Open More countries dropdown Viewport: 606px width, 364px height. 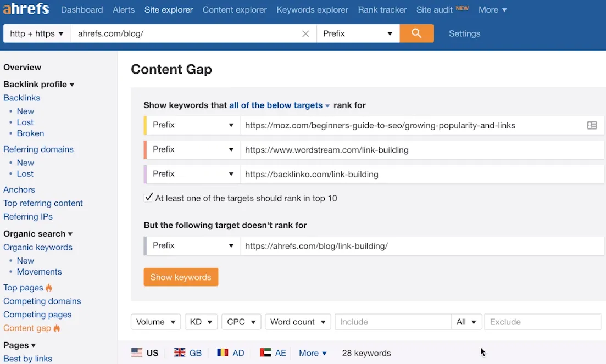click(313, 353)
